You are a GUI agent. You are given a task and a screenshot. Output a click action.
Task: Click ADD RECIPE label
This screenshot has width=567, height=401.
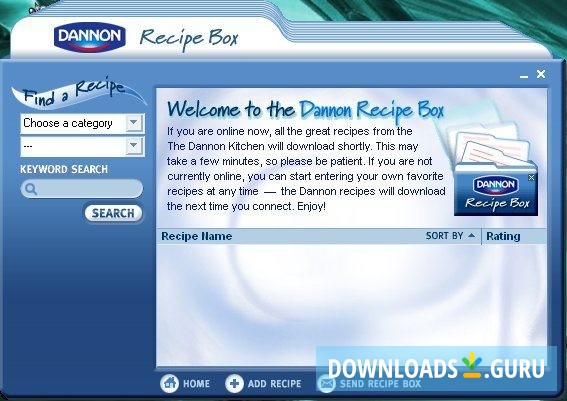(274, 384)
